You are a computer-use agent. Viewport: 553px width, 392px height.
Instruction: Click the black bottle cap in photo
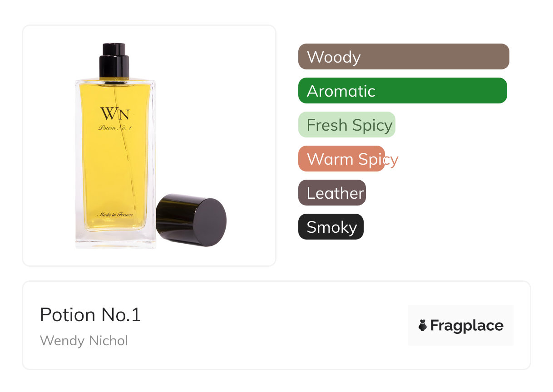[x=191, y=220]
